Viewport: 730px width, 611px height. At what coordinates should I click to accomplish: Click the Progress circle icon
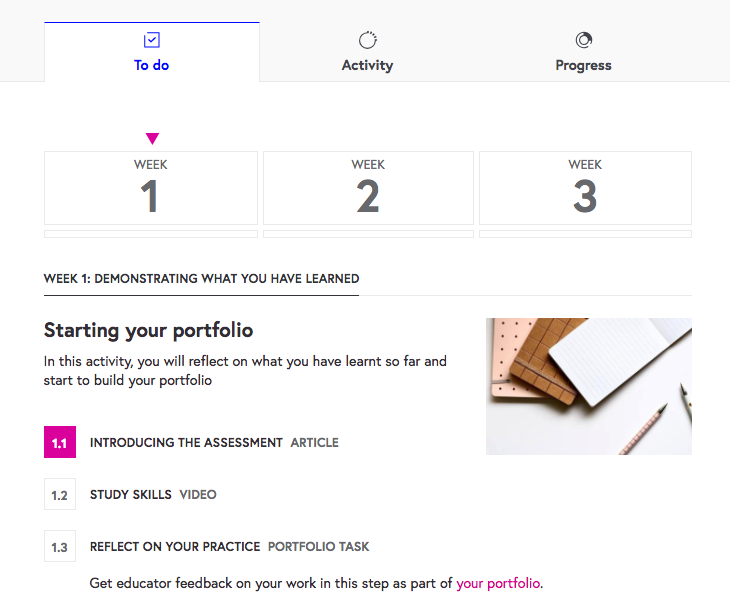click(x=584, y=40)
